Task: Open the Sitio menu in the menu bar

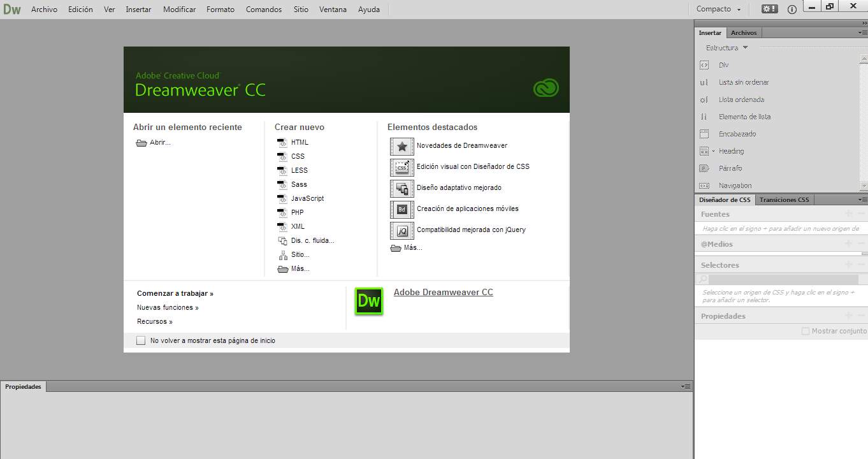Action: (x=301, y=10)
